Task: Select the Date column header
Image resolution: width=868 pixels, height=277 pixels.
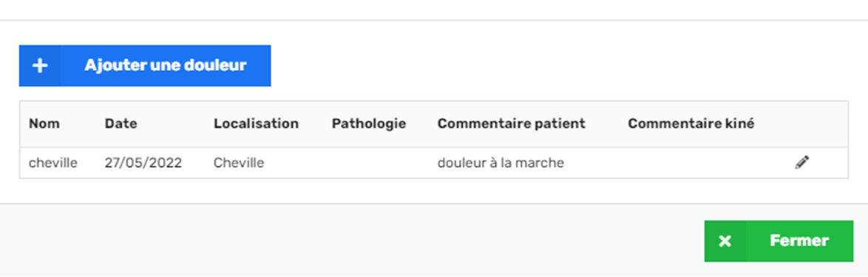Action: [121, 124]
